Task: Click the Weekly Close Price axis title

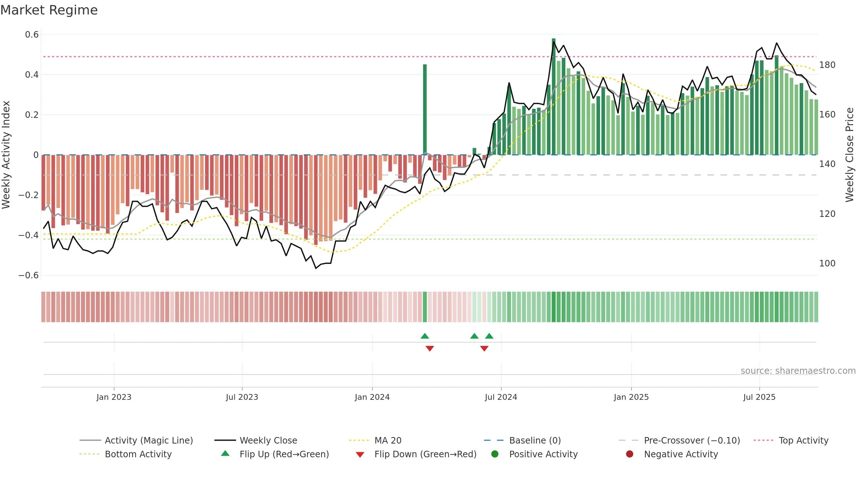Action: (x=850, y=155)
